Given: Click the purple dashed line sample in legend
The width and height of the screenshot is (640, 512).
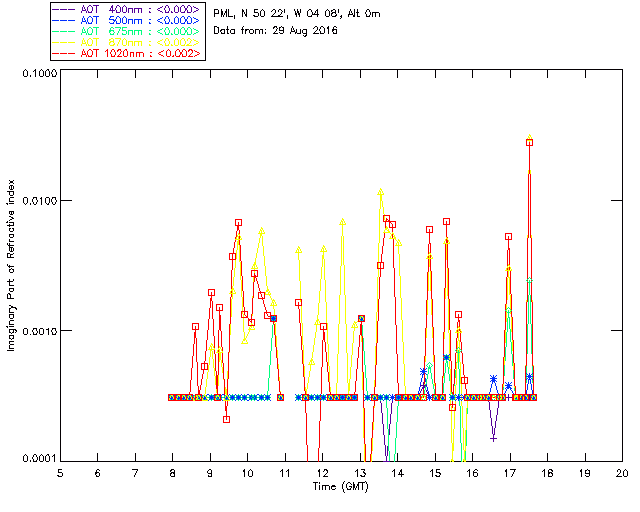Looking at the screenshot, I should (x=66, y=8).
